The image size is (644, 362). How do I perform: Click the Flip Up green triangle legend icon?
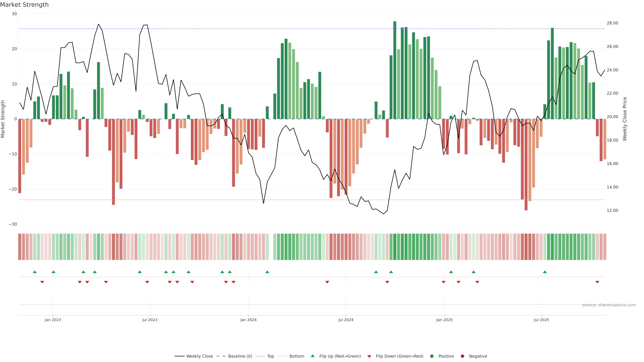[312, 356]
